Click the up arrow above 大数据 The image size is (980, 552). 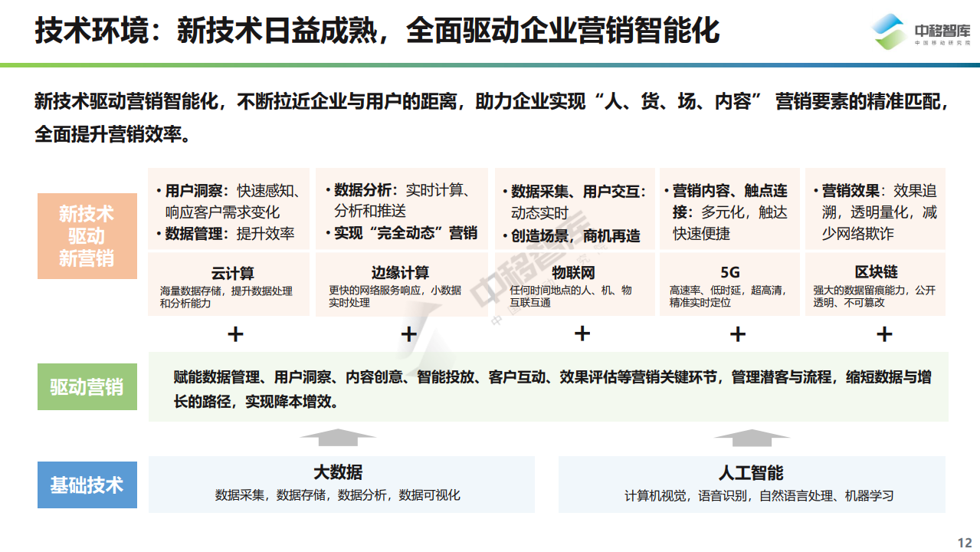(337, 438)
